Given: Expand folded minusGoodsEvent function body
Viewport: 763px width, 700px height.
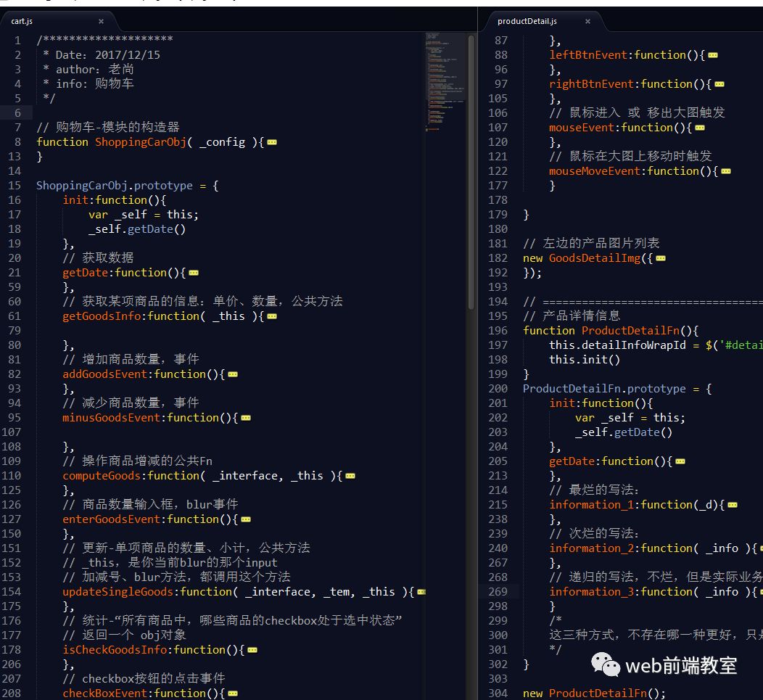Looking at the screenshot, I should (x=246, y=418).
